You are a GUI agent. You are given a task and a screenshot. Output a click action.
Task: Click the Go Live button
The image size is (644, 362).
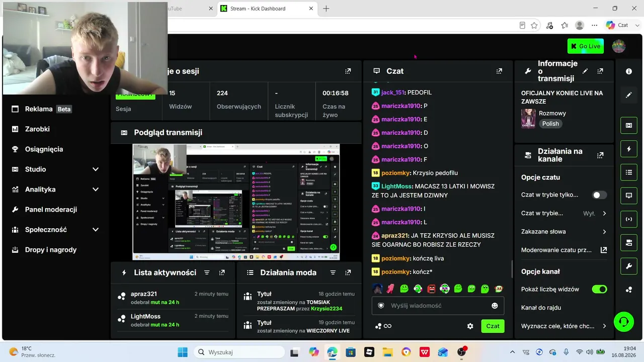(586, 46)
